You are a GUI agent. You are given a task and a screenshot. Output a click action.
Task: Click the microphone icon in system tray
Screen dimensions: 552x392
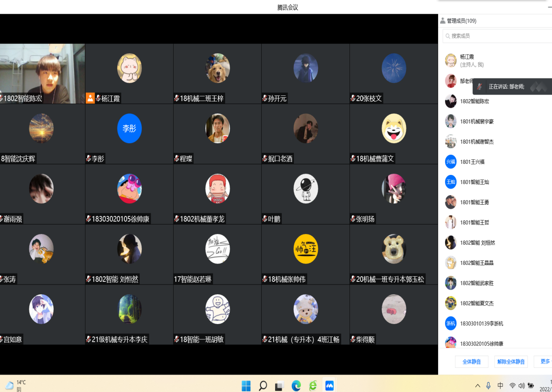click(488, 386)
